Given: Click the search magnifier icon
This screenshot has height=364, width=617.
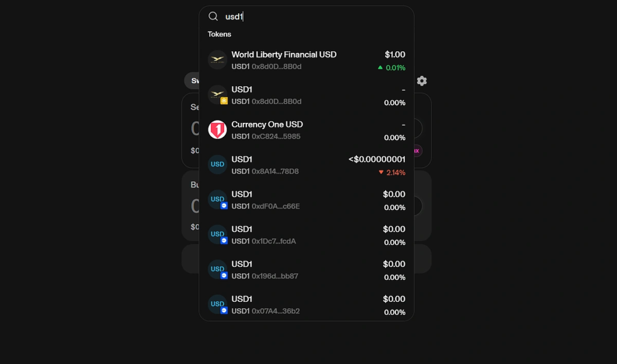Looking at the screenshot, I should tap(213, 16).
